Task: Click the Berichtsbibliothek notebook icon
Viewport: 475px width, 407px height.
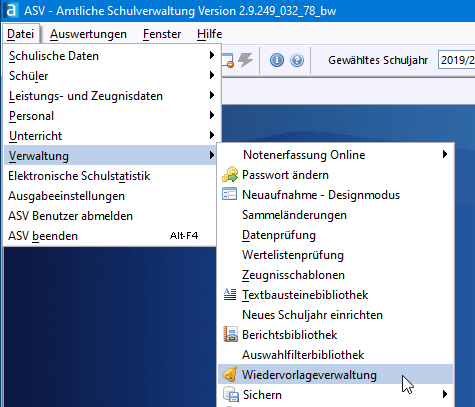Action: pos(230,334)
